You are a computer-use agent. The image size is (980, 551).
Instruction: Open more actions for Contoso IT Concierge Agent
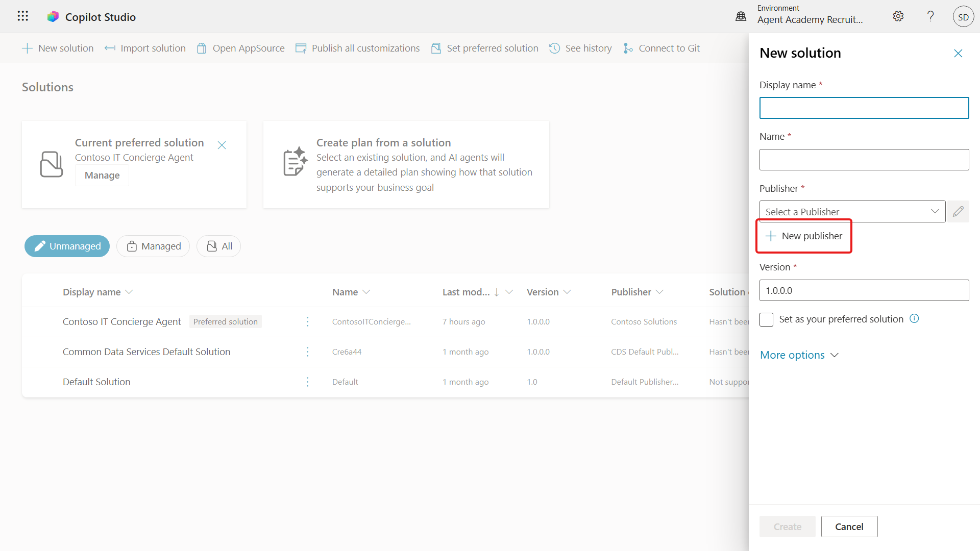[x=307, y=321]
